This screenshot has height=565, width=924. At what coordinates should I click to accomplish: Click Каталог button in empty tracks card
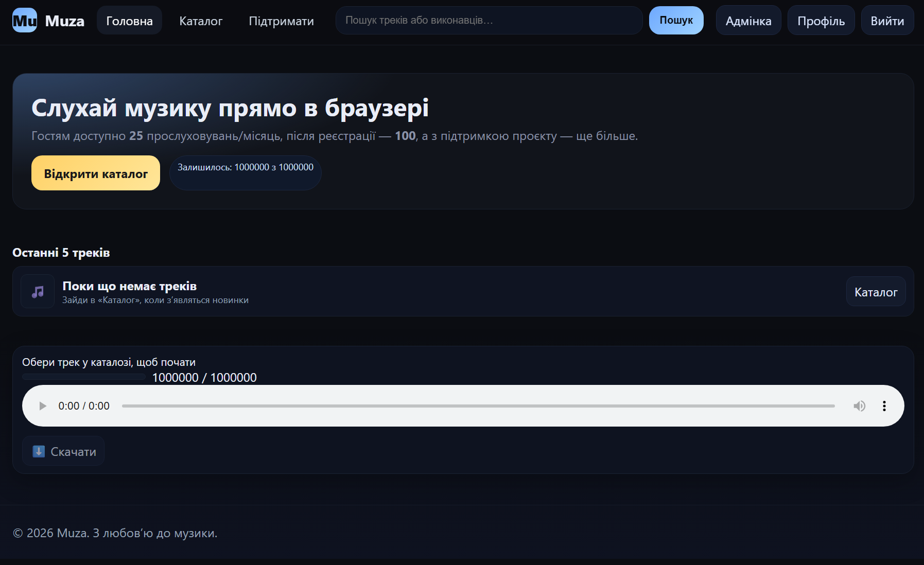(876, 292)
